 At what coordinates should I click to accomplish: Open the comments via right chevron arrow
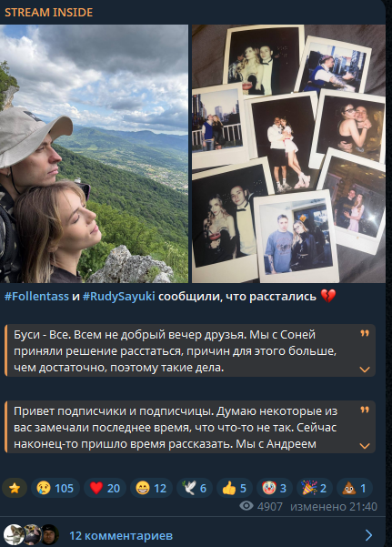click(x=368, y=535)
